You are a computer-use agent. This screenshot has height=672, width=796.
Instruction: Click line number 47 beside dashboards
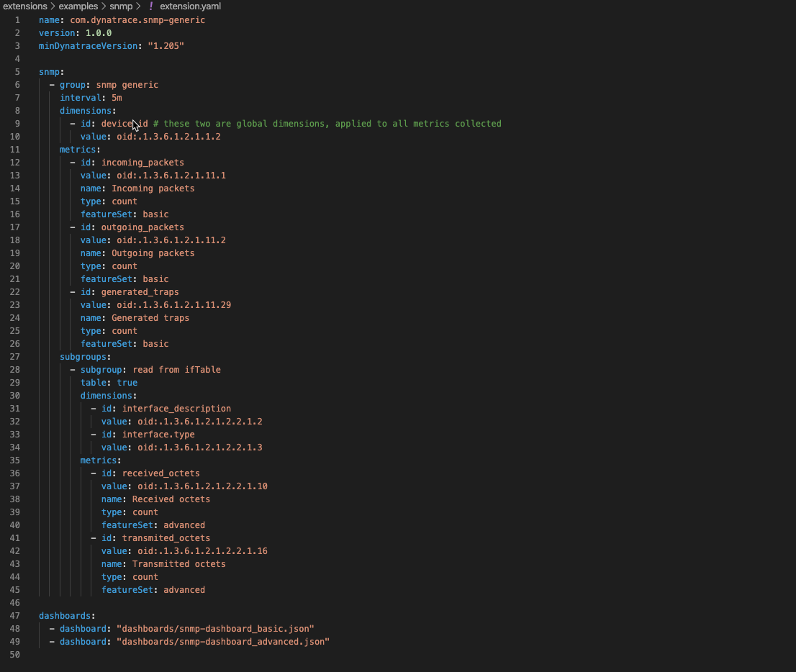point(14,616)
